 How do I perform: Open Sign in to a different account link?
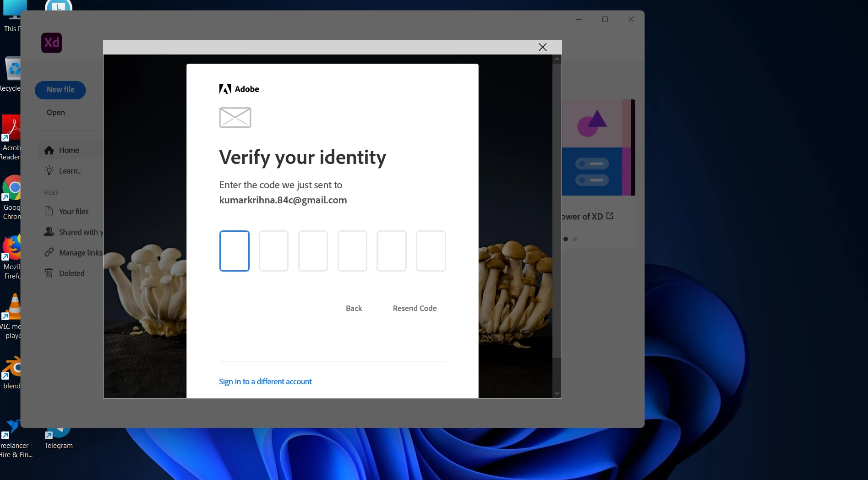pyautogui.click(x=265, y=382)
